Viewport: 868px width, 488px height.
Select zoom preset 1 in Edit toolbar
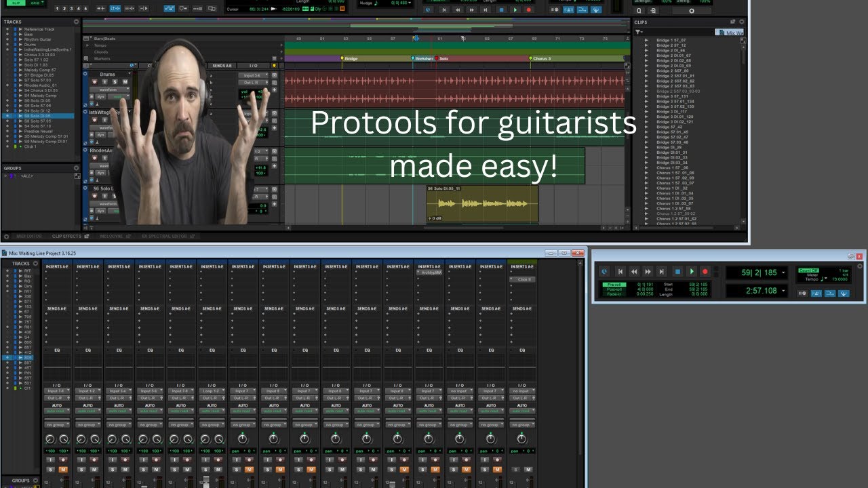point(57,8)
